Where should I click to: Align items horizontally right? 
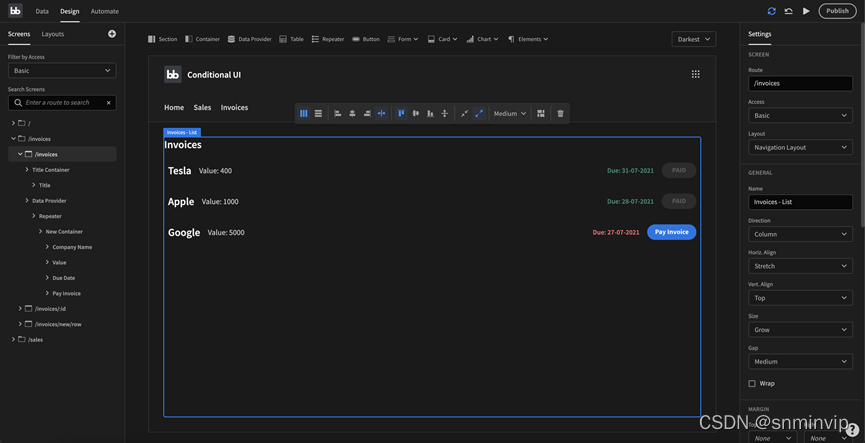[x=367, y=114]
